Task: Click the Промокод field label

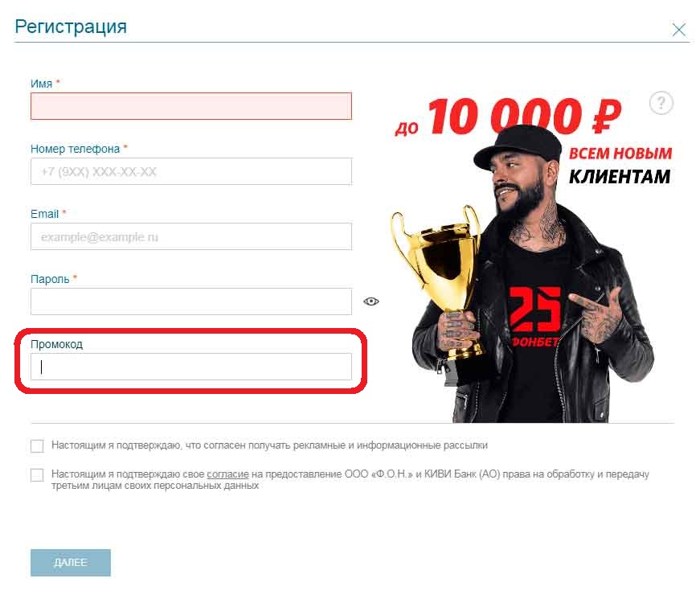Action: coord(57,344)
